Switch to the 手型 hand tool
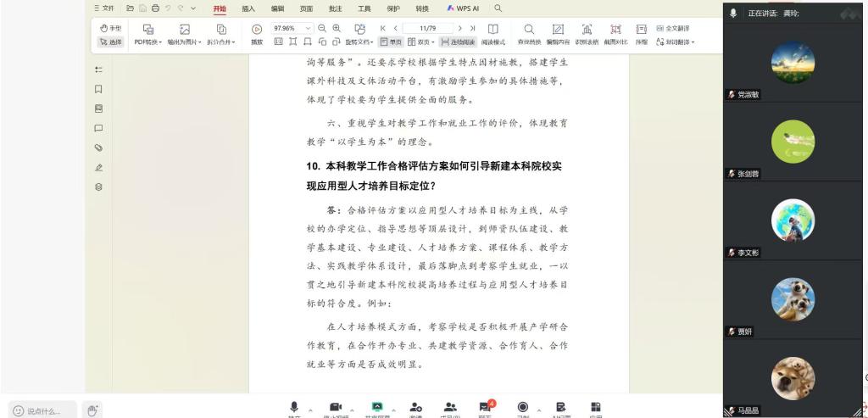Viewport: 868px width, 418px height. 111,28
